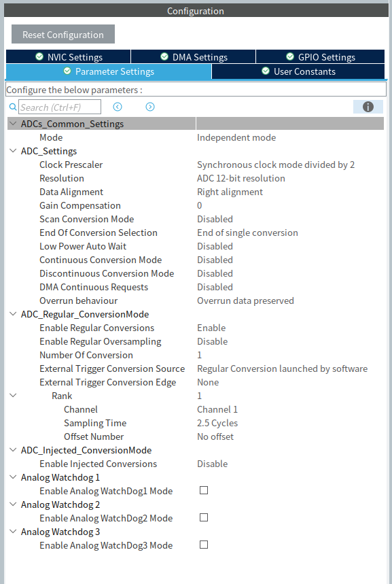
Task: Click Scan Conversion Mode Disabled value
Action: pyautogui.click(x=215, y=219)
